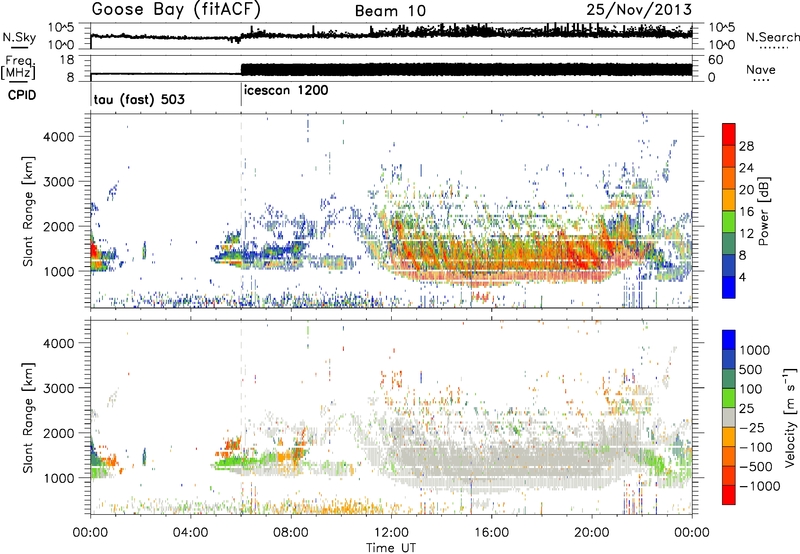Select the "N.Sky" legend label
The height and width of the screenshot is (554, 800).
pos(19,37)
